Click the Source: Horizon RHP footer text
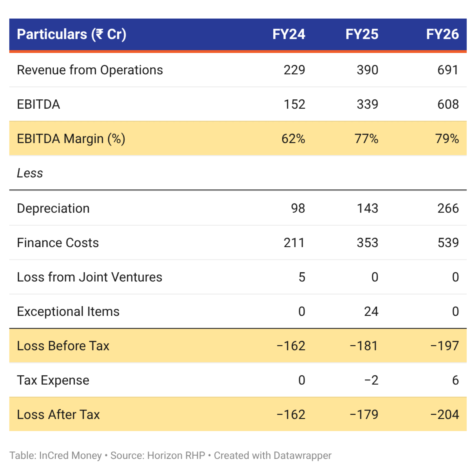The image size is (476, 471). pyautogui.click(x=158, y=456)
